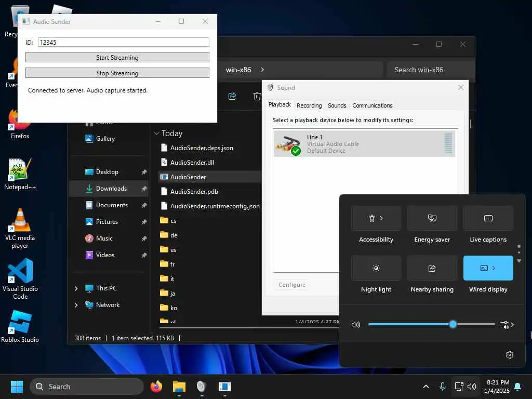Viewport: 532px width, 399px height.
Task: Open sound output device selector
Action: tap(507, 325)
